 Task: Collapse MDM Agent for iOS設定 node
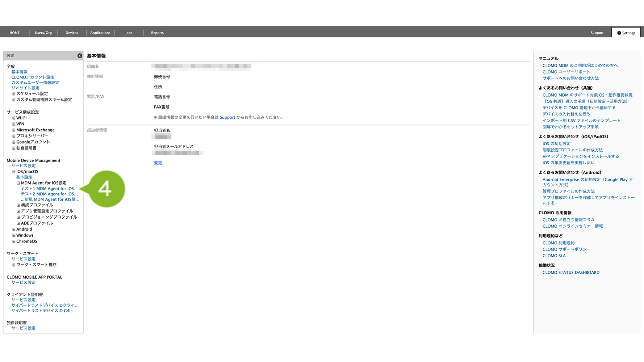(18, 183)
